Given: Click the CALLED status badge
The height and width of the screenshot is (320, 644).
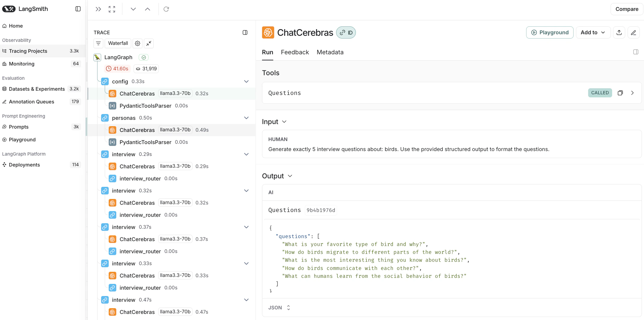Looking at the screenshot, I should pos(600,93).
